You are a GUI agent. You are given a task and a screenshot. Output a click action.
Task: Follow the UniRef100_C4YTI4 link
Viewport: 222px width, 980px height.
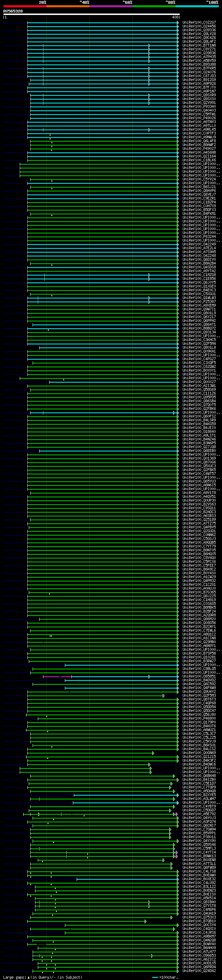tap(199, 852)
